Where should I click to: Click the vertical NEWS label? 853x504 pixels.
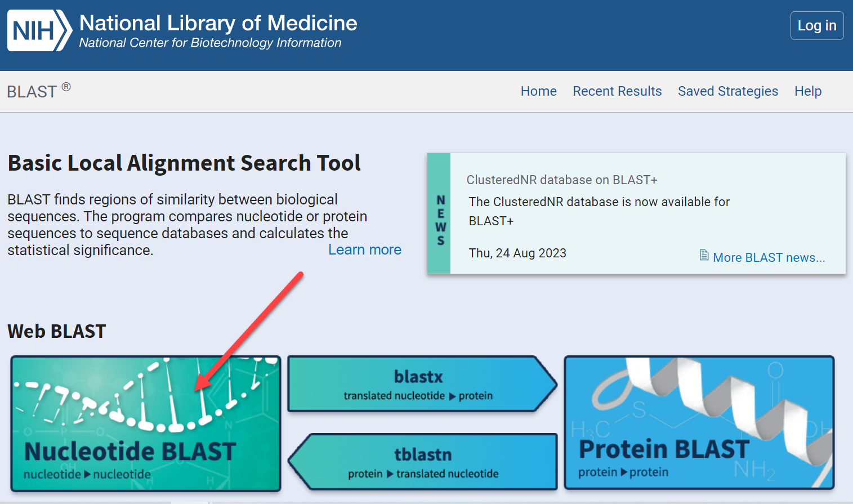point(440,220)
